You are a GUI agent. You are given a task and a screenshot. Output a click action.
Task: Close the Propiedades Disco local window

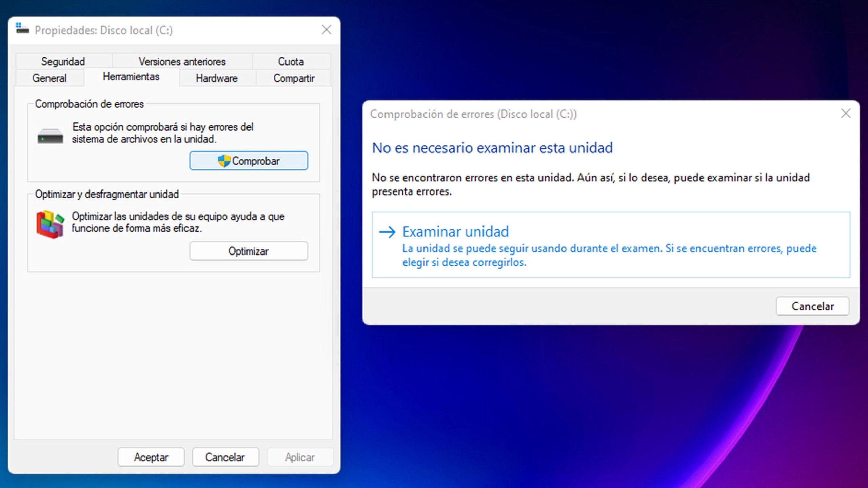point(326,30)
